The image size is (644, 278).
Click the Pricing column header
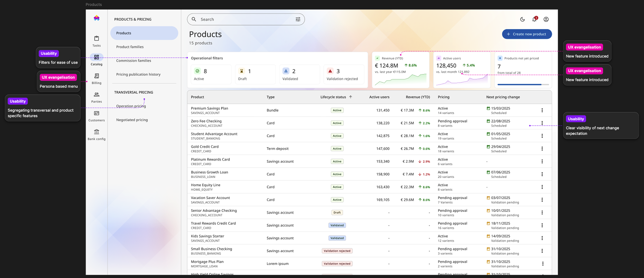click(x=444, y=97)
